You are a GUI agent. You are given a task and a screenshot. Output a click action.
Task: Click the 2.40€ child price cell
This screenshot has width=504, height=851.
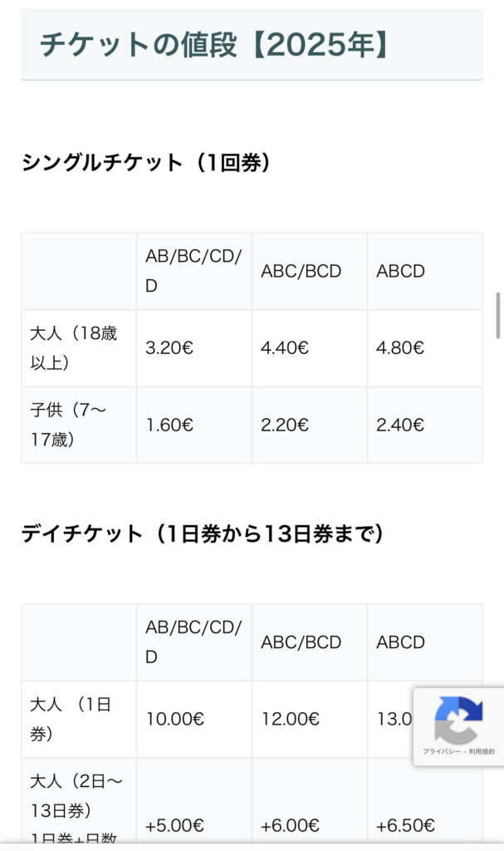pyautogui.click(x=425, y=425)
